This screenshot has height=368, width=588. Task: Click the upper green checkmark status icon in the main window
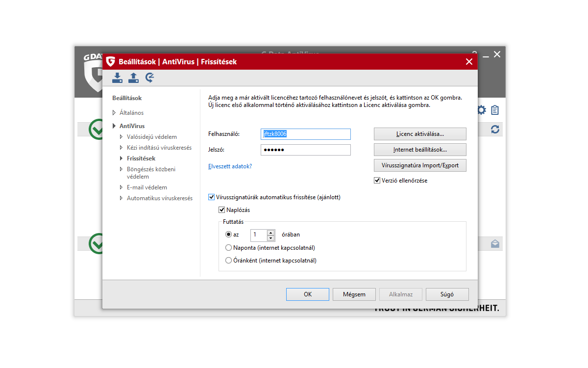[96, 130]
